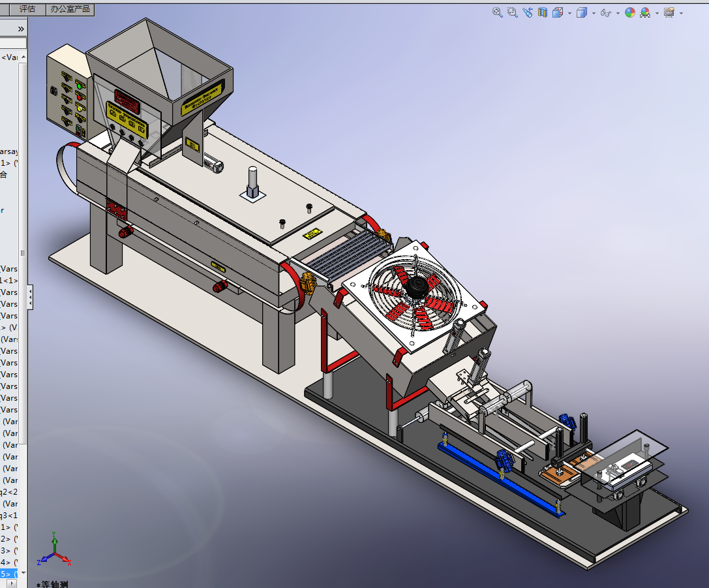Open the Display Style dropdown arrow
This screenshot has height=588, width=709.
coord(594,13)
